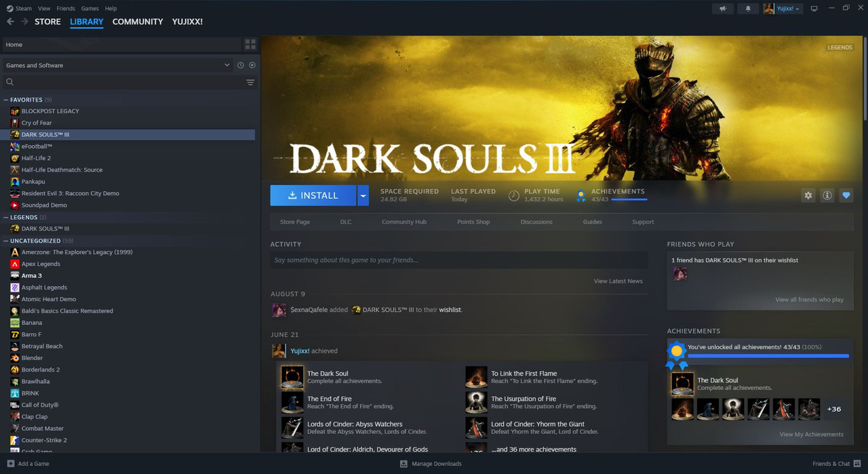Open the DLC link
This screenshot has height=474, width=868.
click(x=346, y=222)
